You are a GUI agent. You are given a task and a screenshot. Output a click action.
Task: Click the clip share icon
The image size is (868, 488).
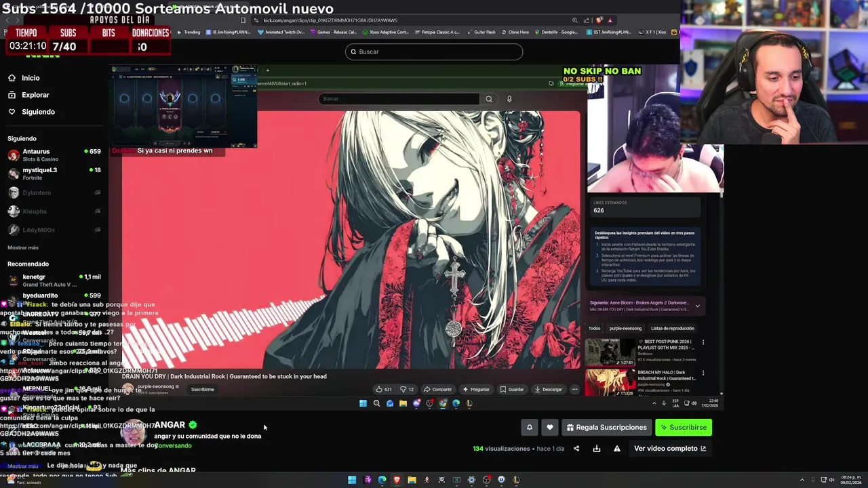coord(576,448)
